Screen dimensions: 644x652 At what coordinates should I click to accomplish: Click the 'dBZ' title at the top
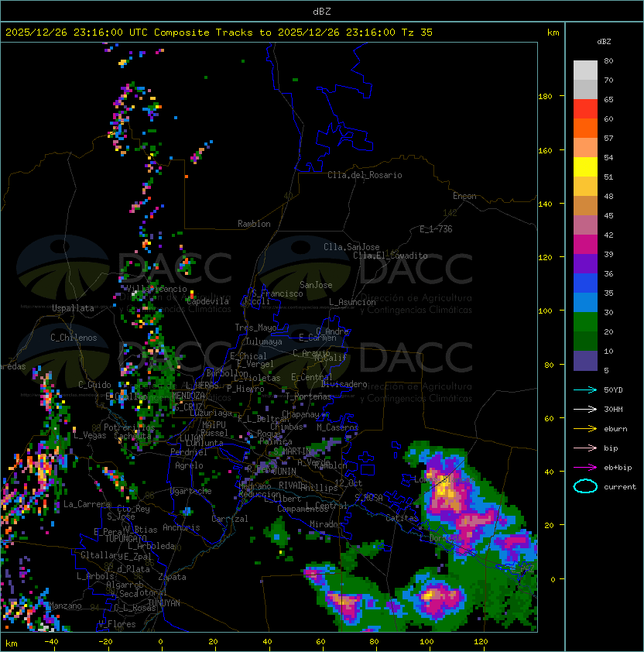pos(322,12)
